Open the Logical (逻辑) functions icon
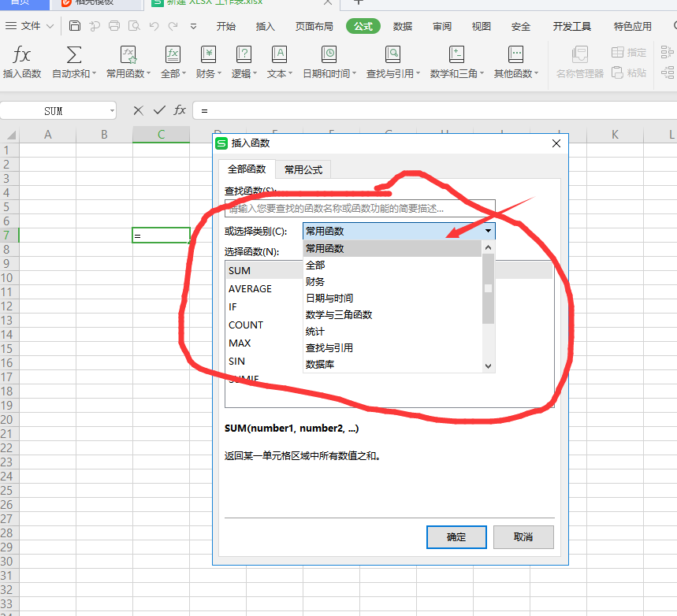 pos(244,55)
